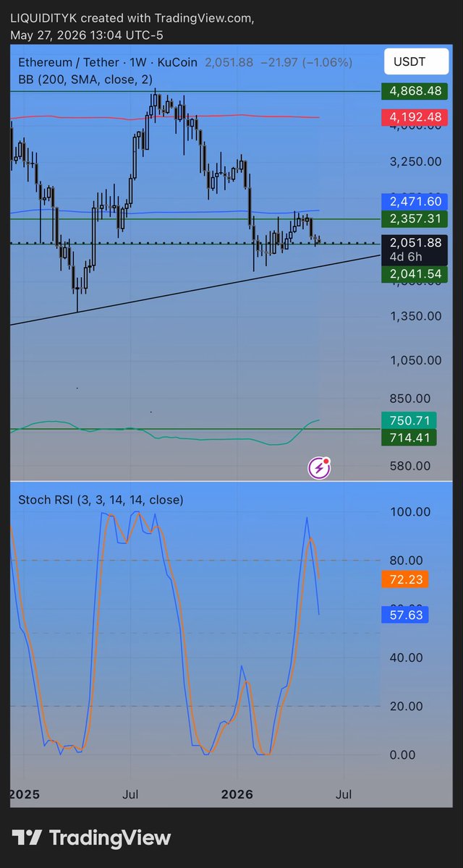Click the 1,050.00 price axis label

[x=415, y=360]
